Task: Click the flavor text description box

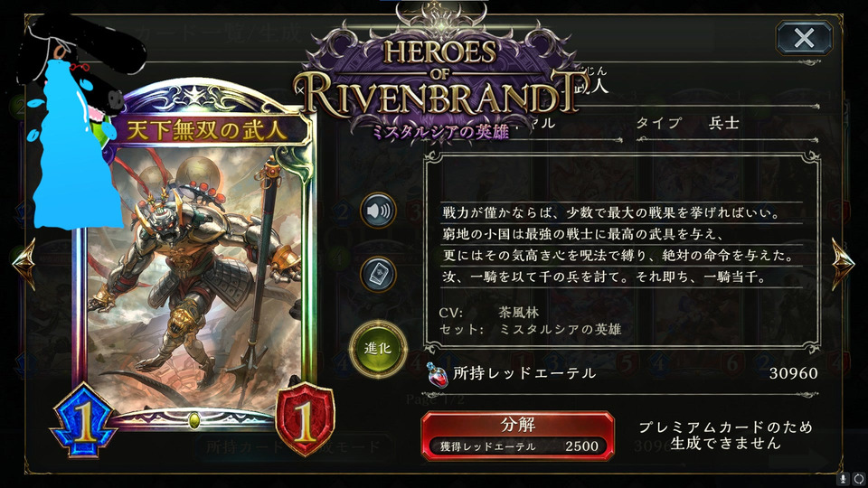Action: pyautogui.click(x=621, y=252)
